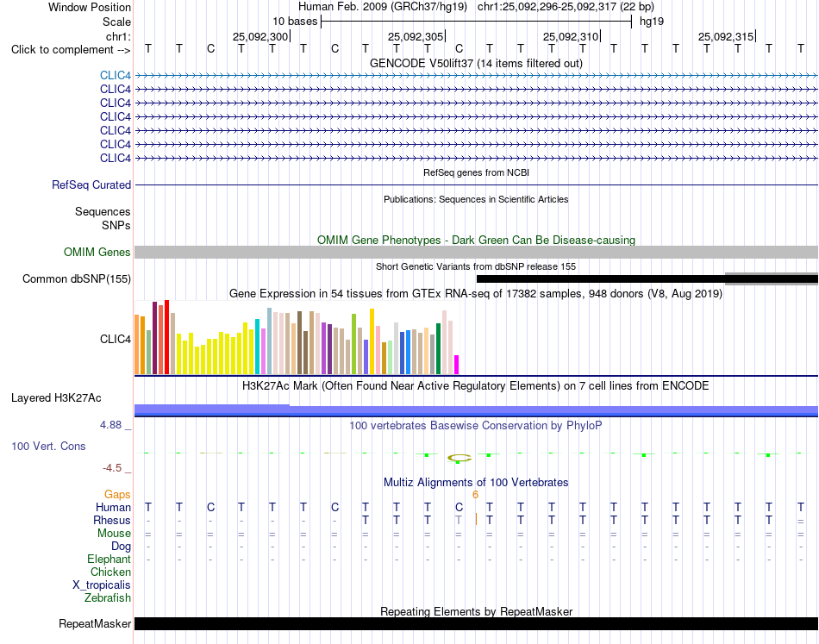Select the Elephant alignment row label
Viewport: 819px width, 644px height.
pos(109,560)
